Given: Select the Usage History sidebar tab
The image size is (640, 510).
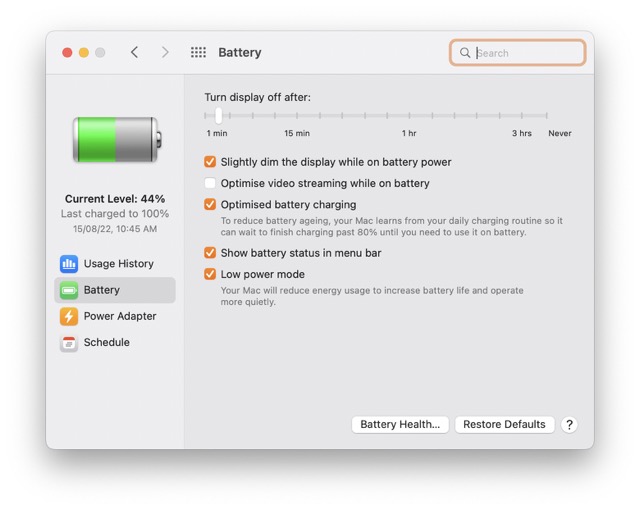Looking at the screenshot, I should (118, 264).
